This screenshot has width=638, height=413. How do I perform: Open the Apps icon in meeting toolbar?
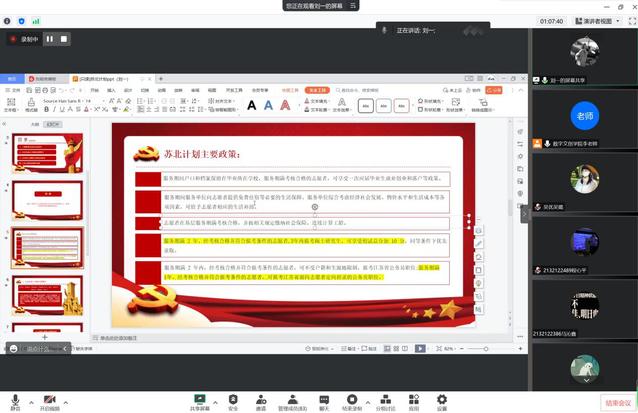tap(415, 399)
